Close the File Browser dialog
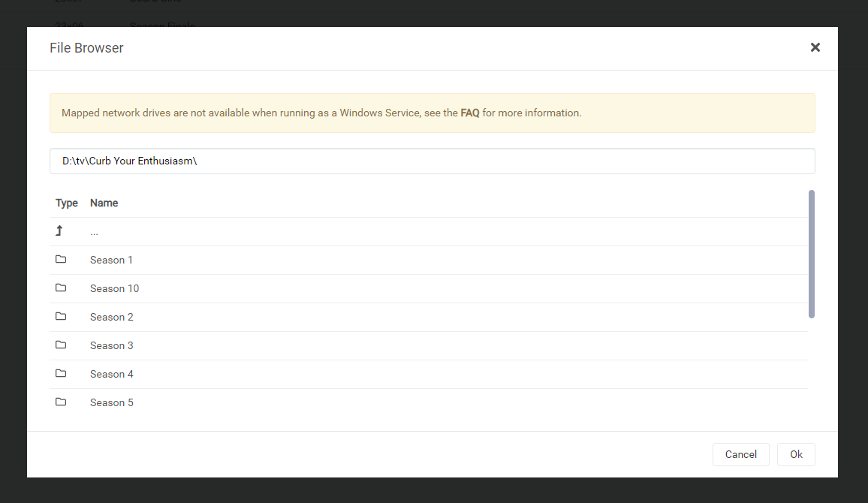868x503 pixels. coord(815,47)
